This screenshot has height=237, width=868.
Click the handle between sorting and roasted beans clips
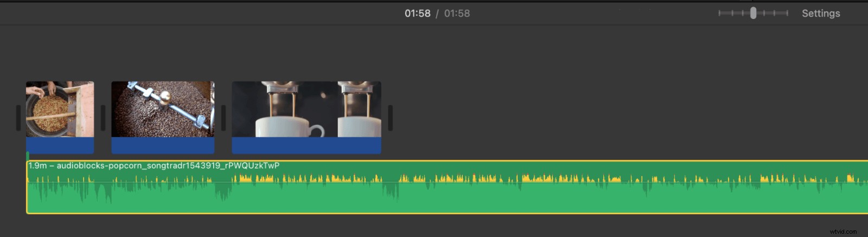pos(103,117)
